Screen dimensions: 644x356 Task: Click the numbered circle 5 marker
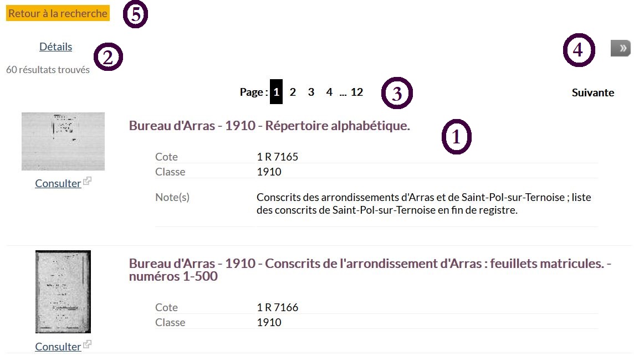point(135,15)
